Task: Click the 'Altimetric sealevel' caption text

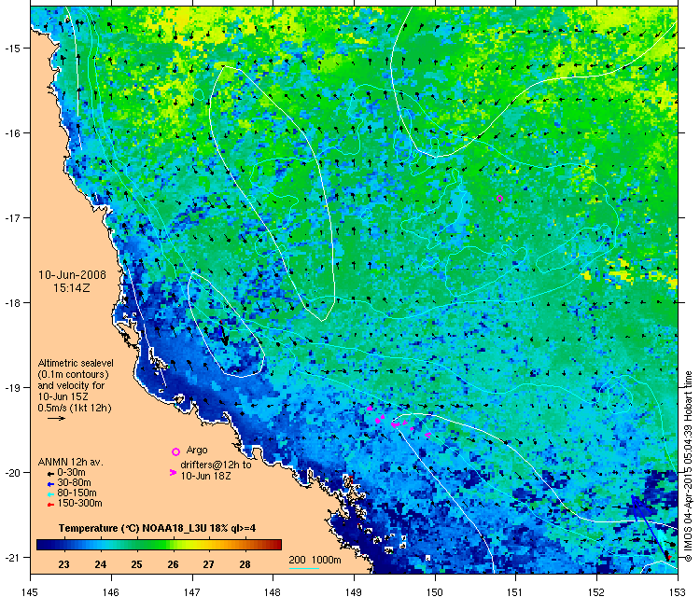Action: pyautogui.click(x=76, y=363)
